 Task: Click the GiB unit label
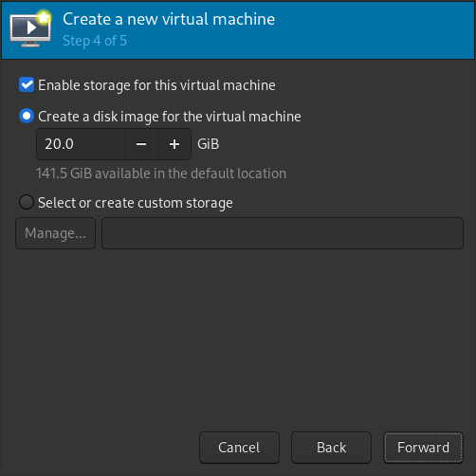(208, 144)
